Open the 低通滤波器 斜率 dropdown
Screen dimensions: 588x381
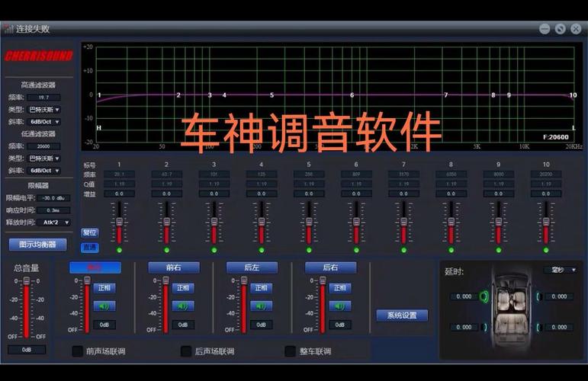pos(44,171)
